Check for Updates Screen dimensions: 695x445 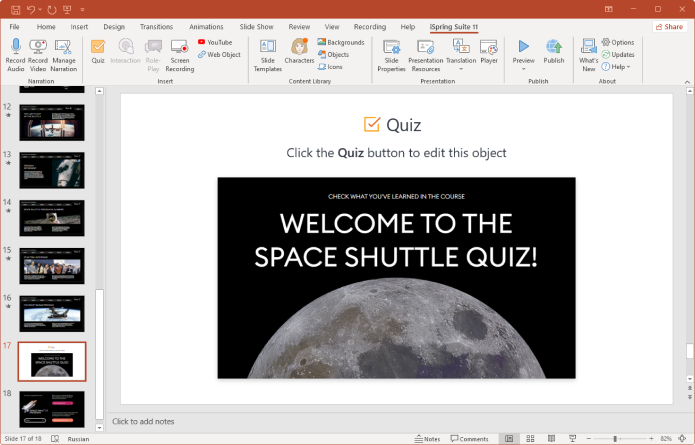618,55
